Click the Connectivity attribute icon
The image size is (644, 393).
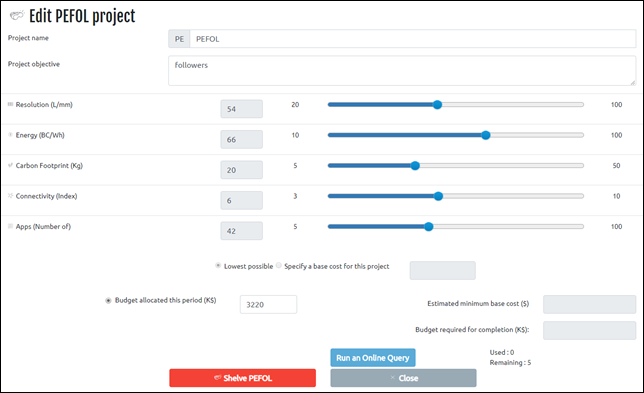(10, 195)
